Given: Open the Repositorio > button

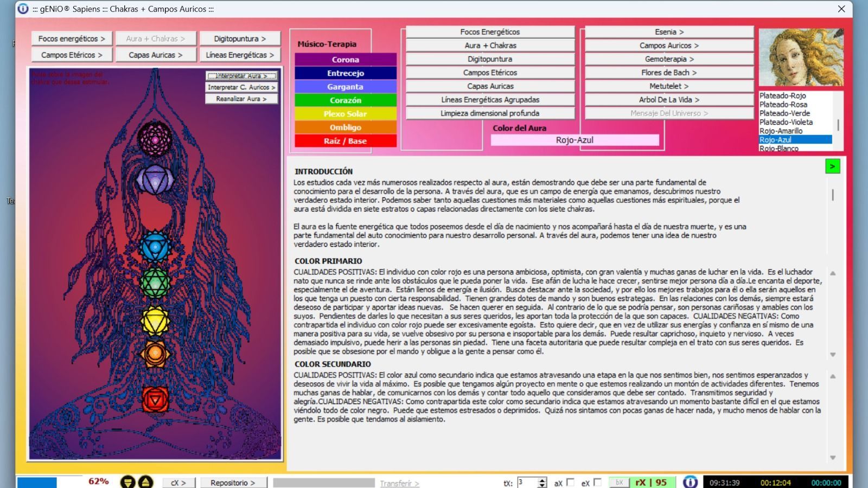Looking at the screenshot, I should (232, 483).
